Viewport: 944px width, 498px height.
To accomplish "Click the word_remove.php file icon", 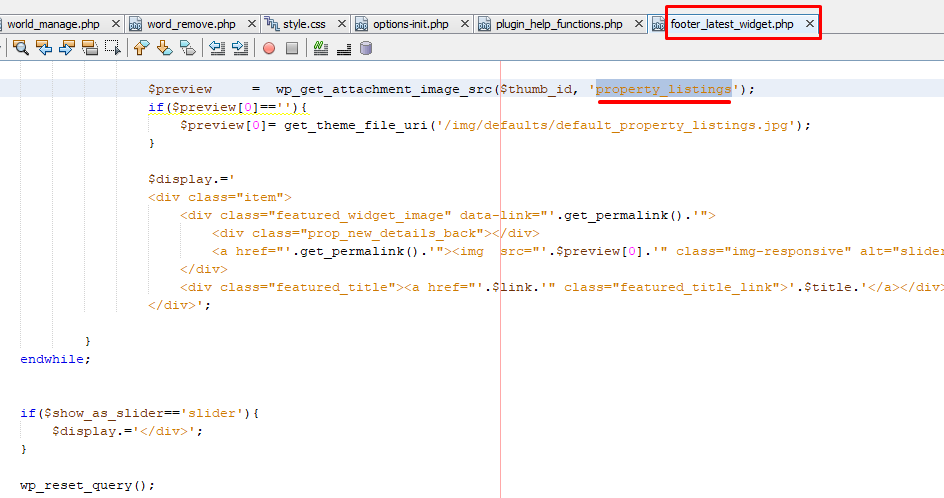I will (136, 24).
